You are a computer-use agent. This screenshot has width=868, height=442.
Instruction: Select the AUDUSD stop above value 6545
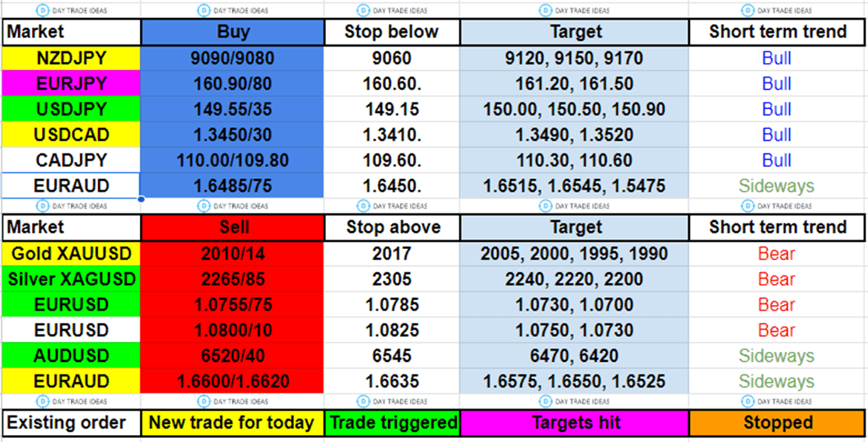(x=392, y=356)
